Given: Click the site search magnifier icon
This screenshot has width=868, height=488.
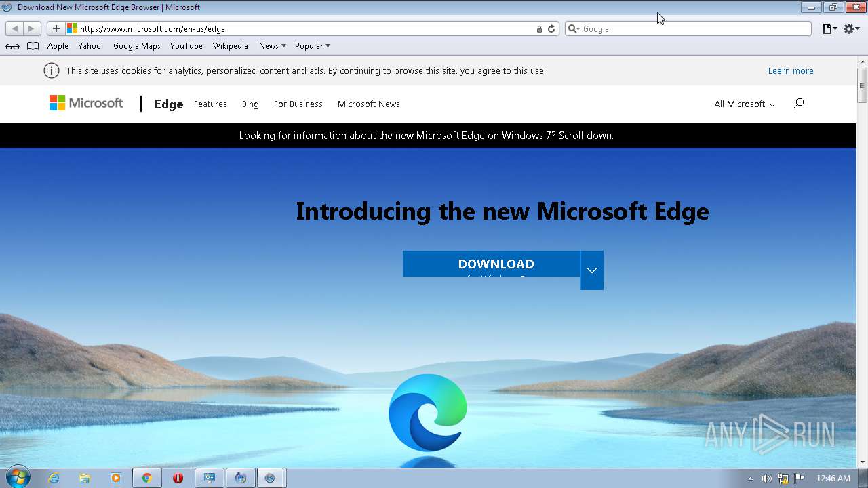Looking at the screenshot, I should [x=798, y=104].
